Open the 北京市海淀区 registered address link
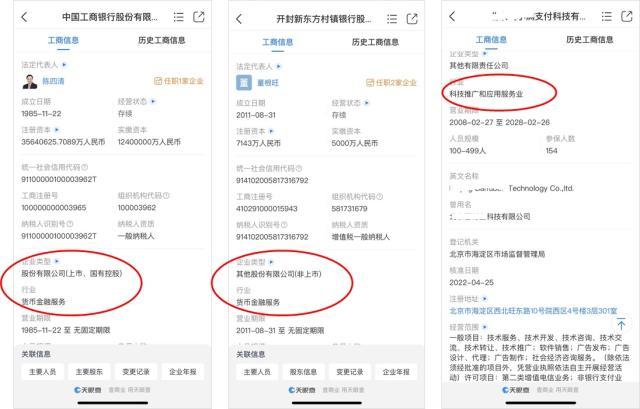The image size is (640, 409). 533,311
